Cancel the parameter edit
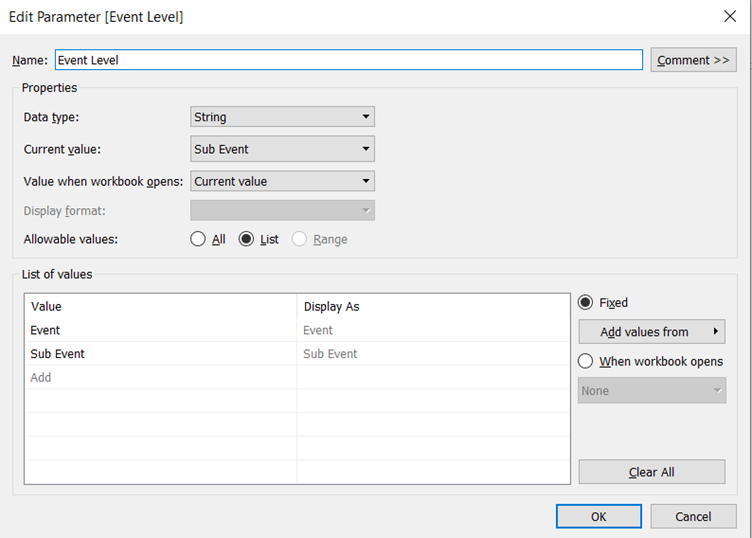752x538 pixels. (x=693, y=516)
